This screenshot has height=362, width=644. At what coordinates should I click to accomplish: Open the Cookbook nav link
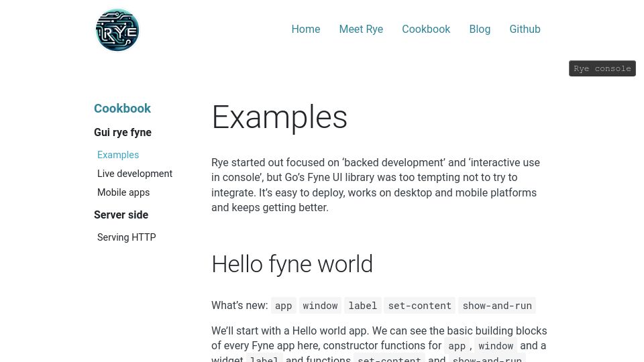point(426,29)
